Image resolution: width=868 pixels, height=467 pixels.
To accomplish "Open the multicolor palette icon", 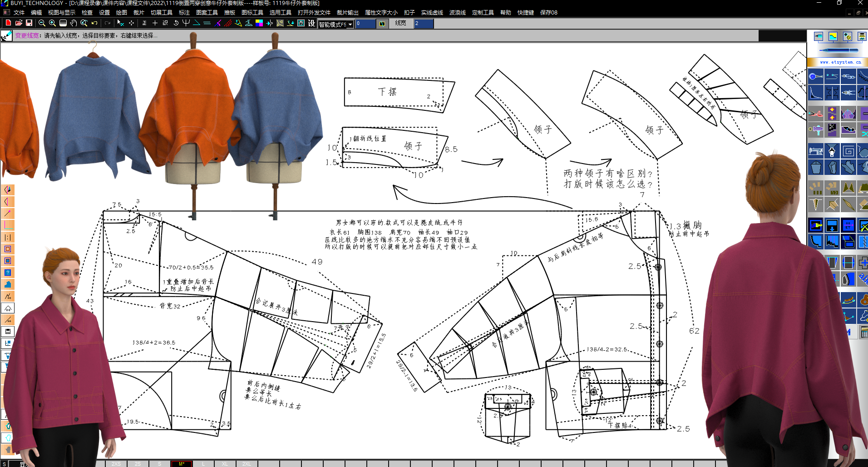I will 259,23.
